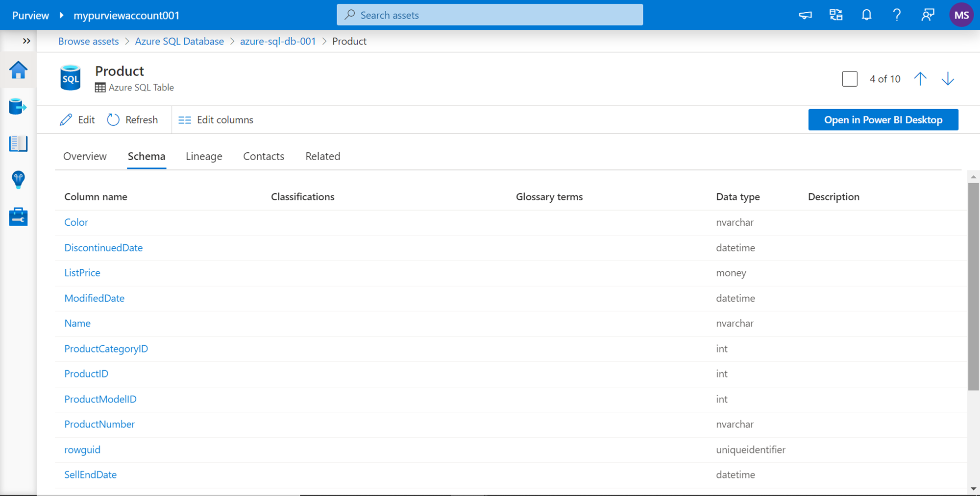
Task: Click the mypurviewaccount001 account name
Action: pyautogui.click(x=126, y=15)
